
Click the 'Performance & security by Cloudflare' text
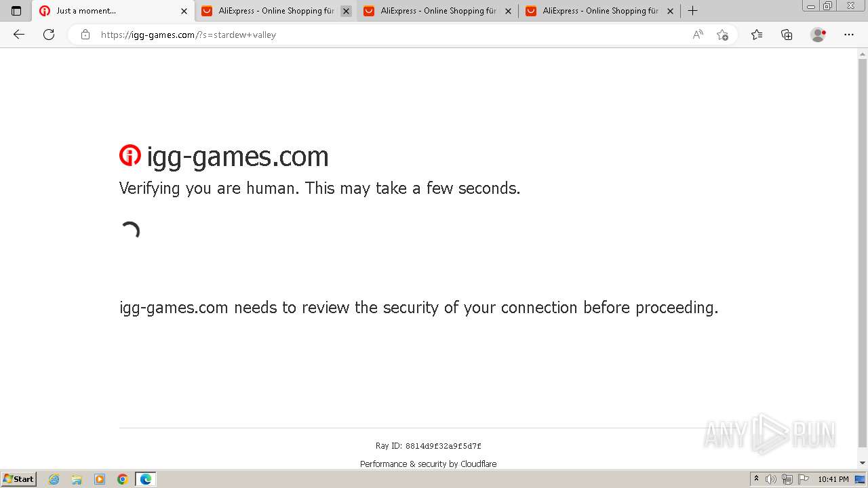428,464
